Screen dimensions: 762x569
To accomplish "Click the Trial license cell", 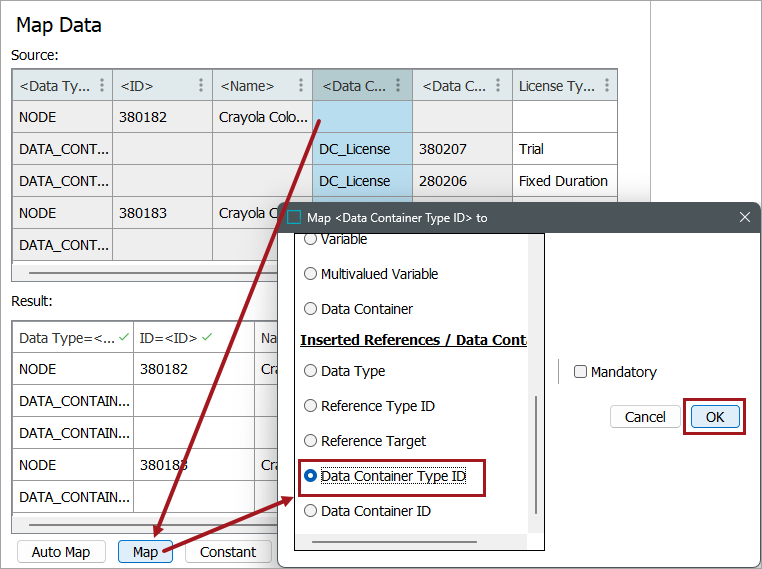I will [x=565, y=149].
